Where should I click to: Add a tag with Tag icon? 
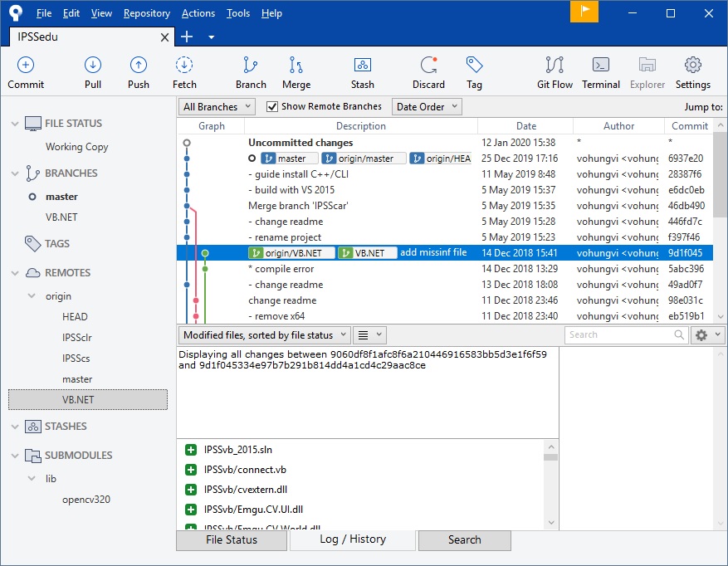pos(474,65)
